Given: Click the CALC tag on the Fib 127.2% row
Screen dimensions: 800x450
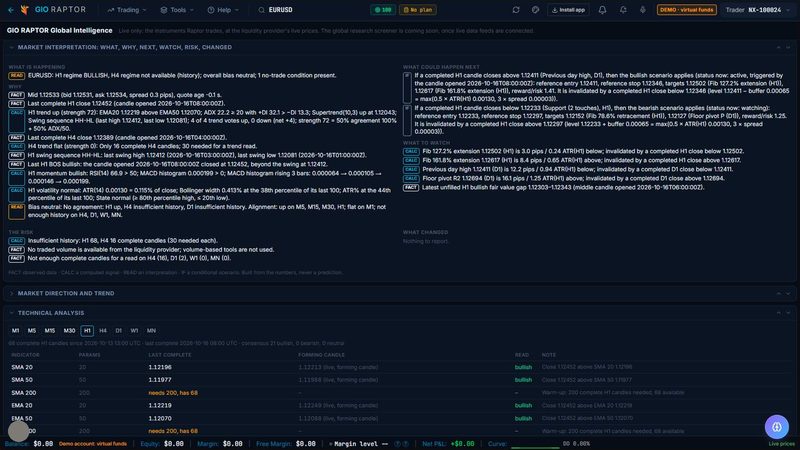Looking at the screenshot, I should [411, 152].
